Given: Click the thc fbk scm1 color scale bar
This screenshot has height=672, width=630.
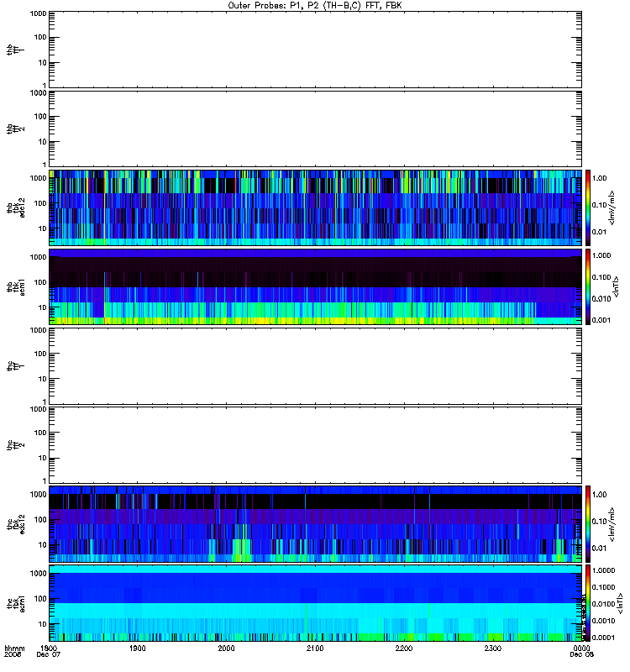Looking at the screenshot, I should pos(588,603).
